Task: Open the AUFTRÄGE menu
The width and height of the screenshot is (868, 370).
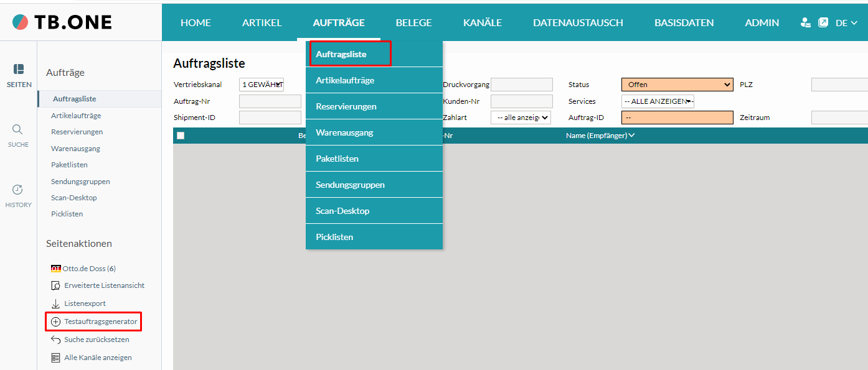Action: 339,22
